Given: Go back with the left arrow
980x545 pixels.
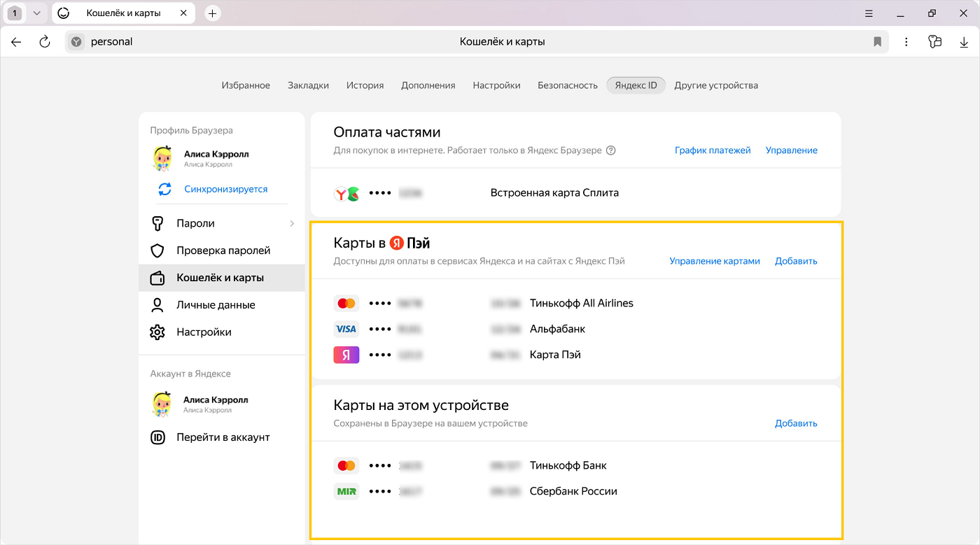Looking at the screenshot, I should [x=16, y=42].
